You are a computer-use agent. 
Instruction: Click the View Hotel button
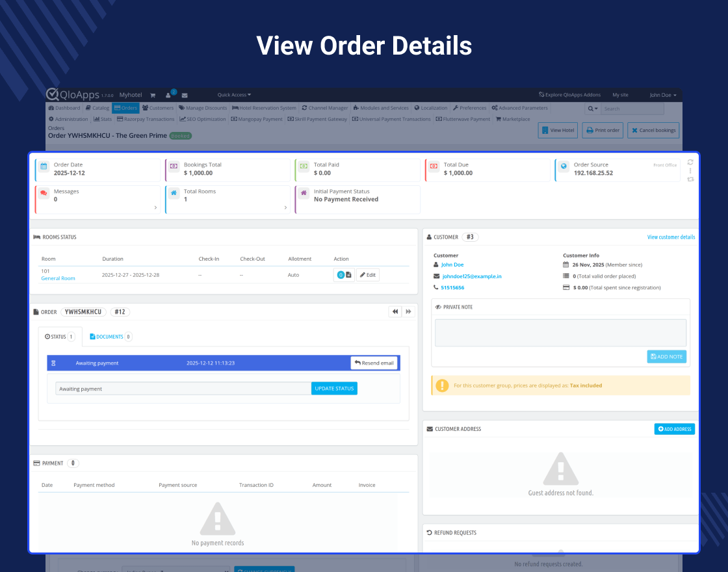pos(558,131)
